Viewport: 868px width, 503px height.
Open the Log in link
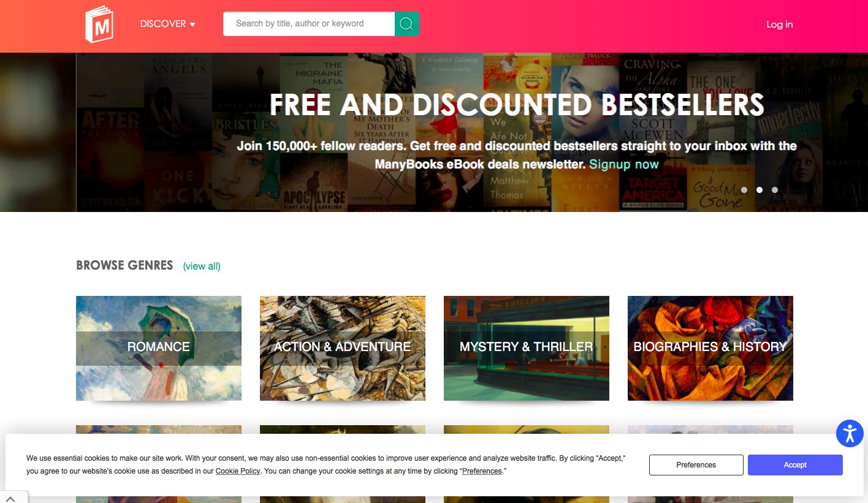[779, 25]
